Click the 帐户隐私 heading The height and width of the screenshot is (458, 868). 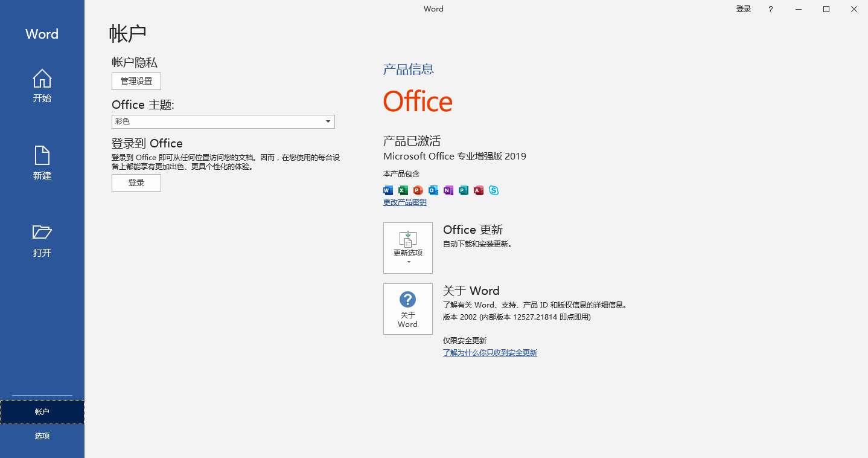coord(135,62)
